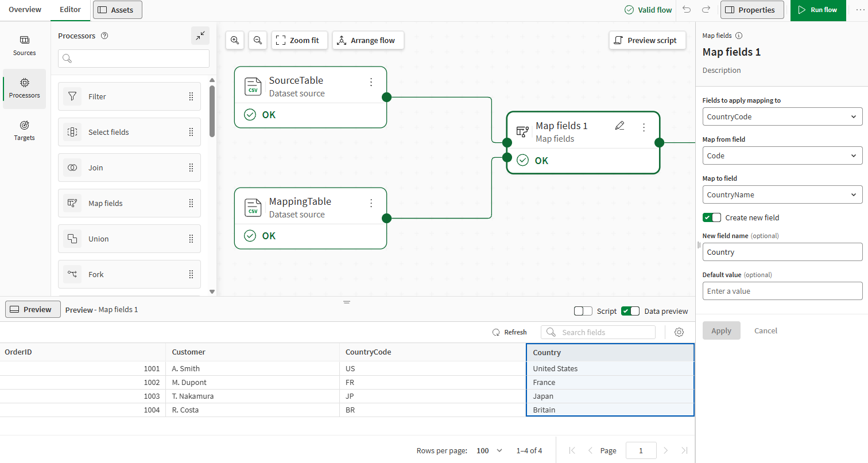Click the Preview panel button

click(33, 309)
